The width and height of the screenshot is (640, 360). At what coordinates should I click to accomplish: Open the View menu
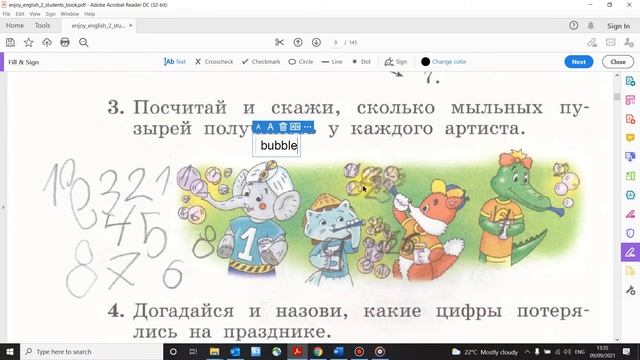35,14
